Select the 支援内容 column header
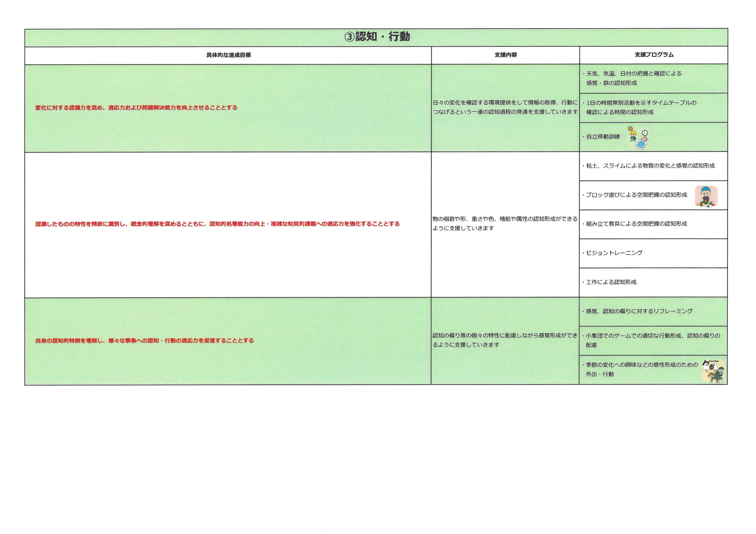Screen dimensions: 756x534 (505, 55)
